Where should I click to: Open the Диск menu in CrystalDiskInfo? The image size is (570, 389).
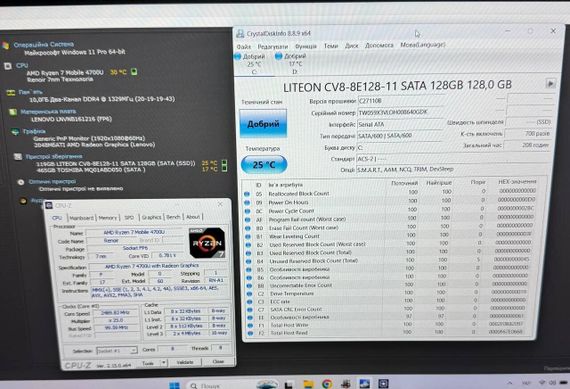click(x=352, y=45)
